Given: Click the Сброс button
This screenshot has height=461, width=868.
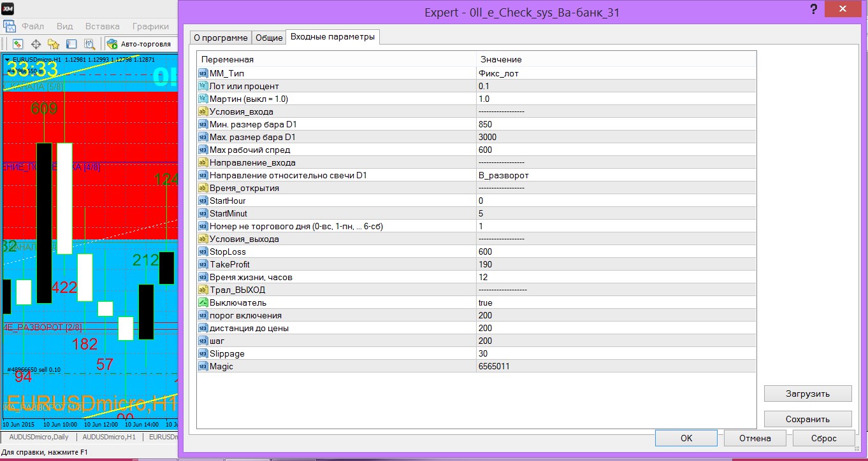Looking at the screenshot, I should 823,438.
